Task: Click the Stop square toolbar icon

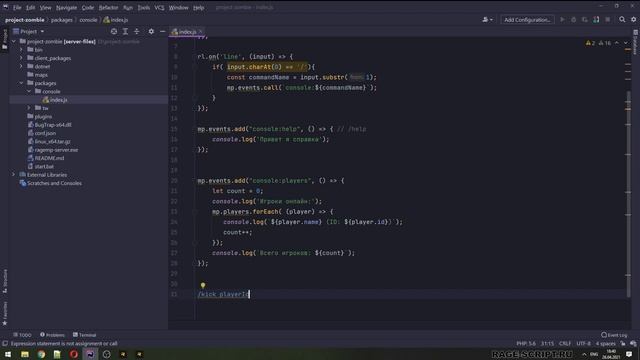Action: click(608, 20)
